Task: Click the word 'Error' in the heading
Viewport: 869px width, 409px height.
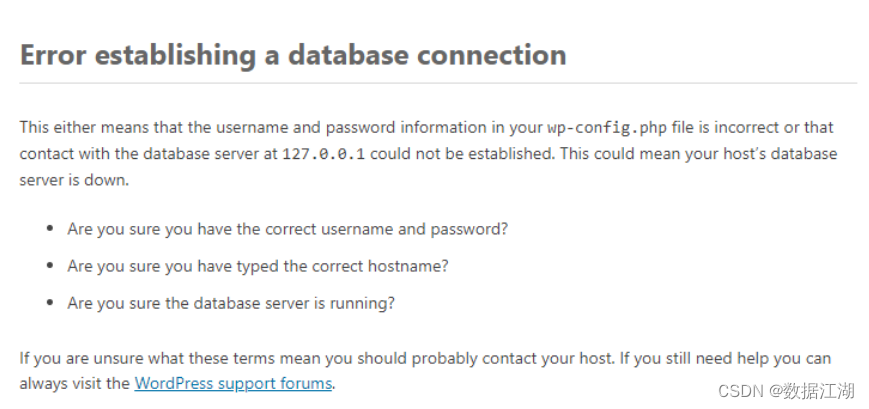Action: [53, 54]
